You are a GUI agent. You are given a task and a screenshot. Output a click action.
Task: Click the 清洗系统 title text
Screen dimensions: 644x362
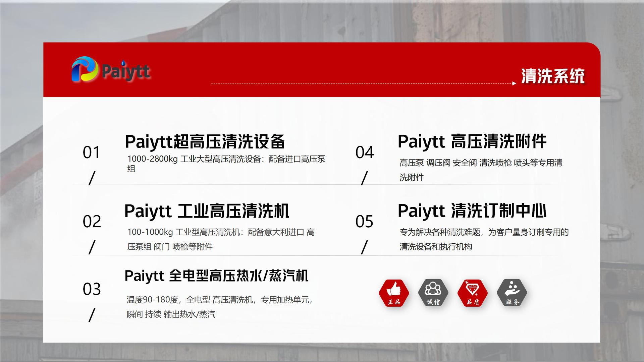coord(552,76)
